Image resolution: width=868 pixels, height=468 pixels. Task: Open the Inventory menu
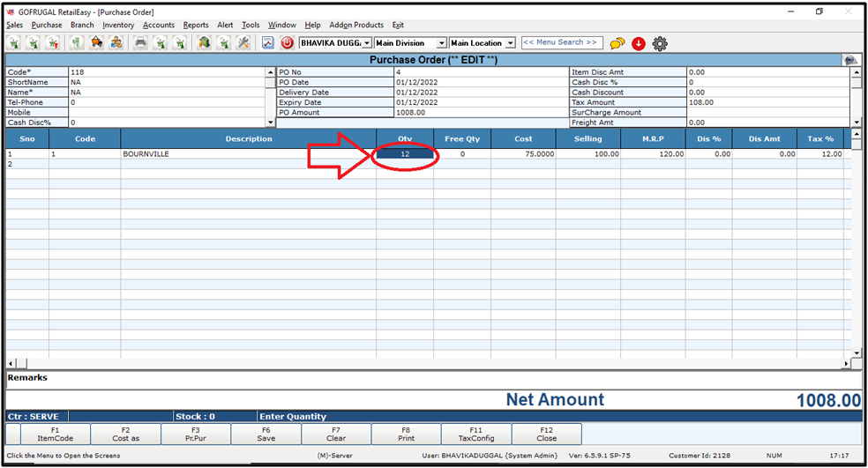[x=118, y=25]
